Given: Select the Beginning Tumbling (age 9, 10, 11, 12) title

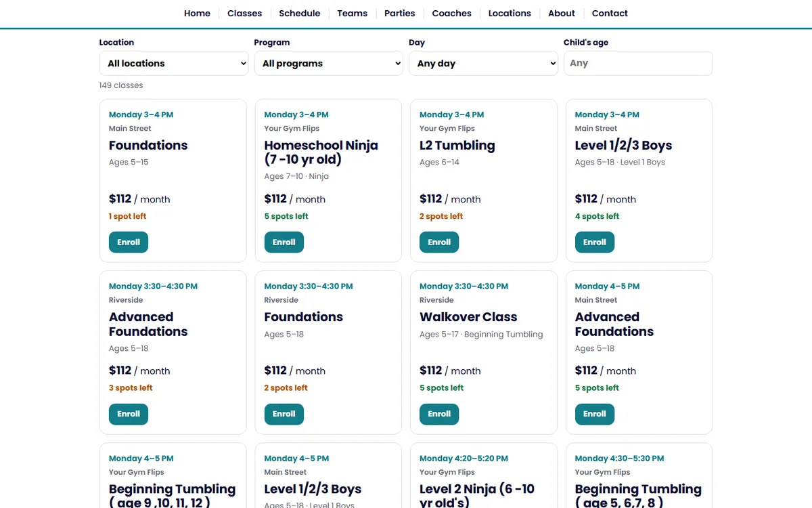Looking at the screenshot, I should pyautogui.click(x=173, y=496).
